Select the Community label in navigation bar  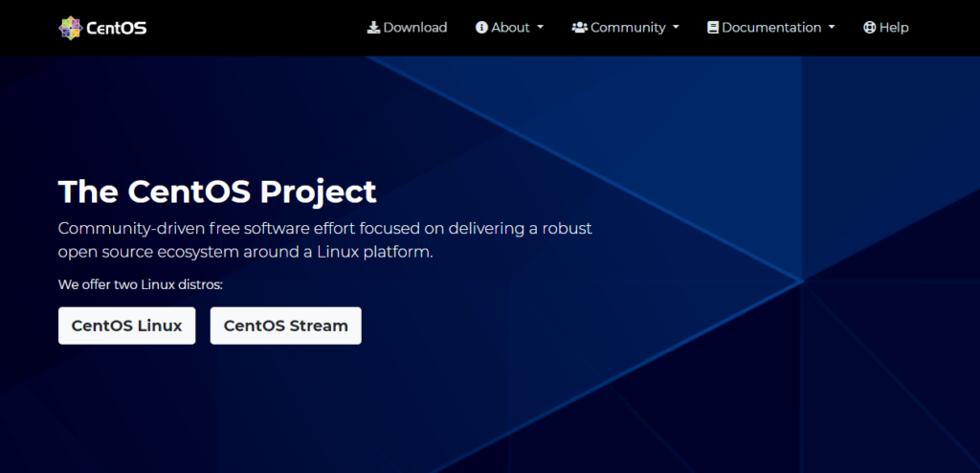click(628, 28)
